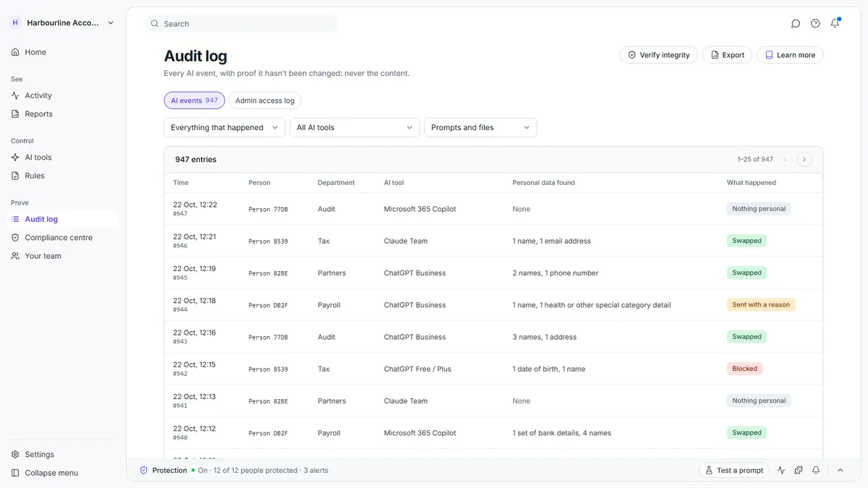
Task: Open Settings in the sidebar
Action: [61, 454]
